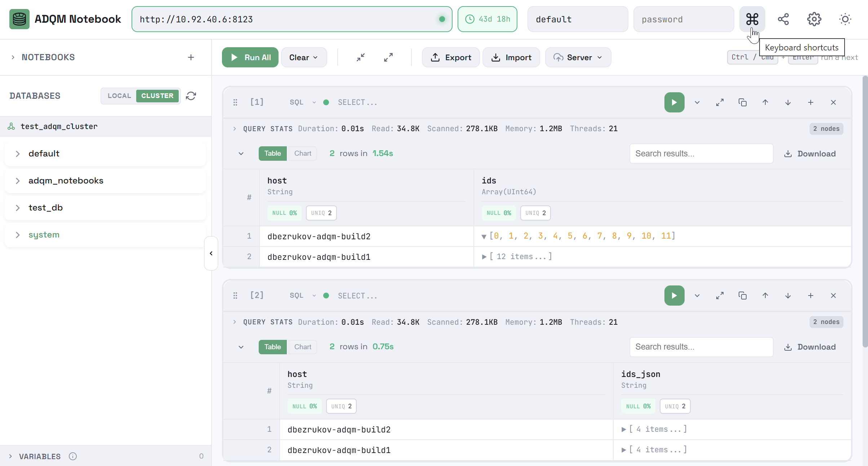This screenshot has height=466, width=868.
Task: Open the keyboard shortcuts icon
Action: coord(752,19)
